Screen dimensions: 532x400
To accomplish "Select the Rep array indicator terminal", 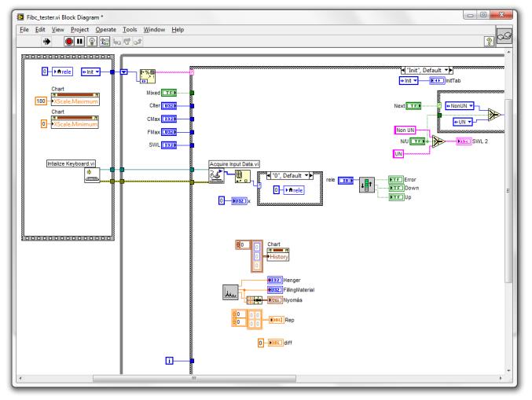I will pos(276,320).
